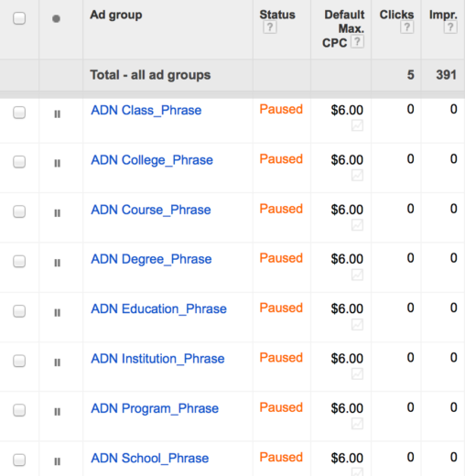Click the Status column help icon
The width and height of the screenshot is (465, 476).
click(x=270, y=27)
